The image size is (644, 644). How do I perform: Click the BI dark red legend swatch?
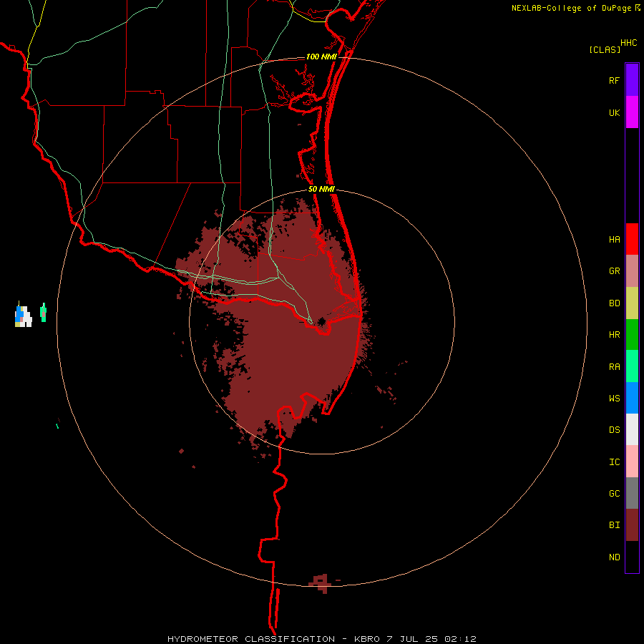coord(632,525)
